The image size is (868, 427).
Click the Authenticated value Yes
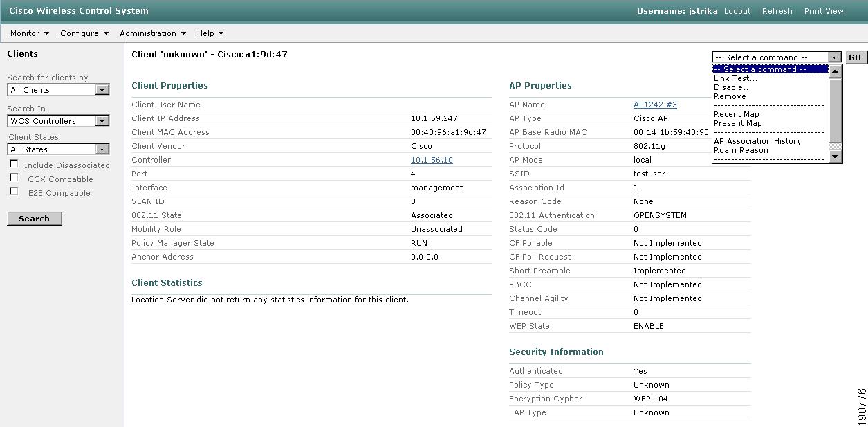pyautogui.click(x=640, y=371)
